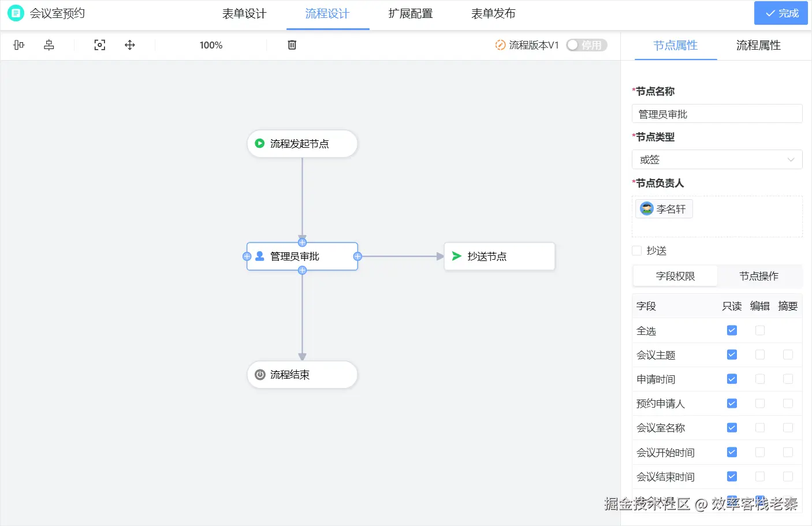Check 申请时间 edit checkbox
The height and width of the screenshot is (526, 812).
click(x=760, y=379)
